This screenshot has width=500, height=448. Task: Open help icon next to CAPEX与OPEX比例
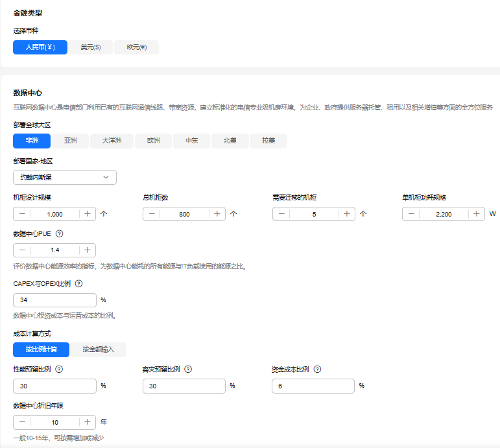pyautogui.click(x=78, y=283)
